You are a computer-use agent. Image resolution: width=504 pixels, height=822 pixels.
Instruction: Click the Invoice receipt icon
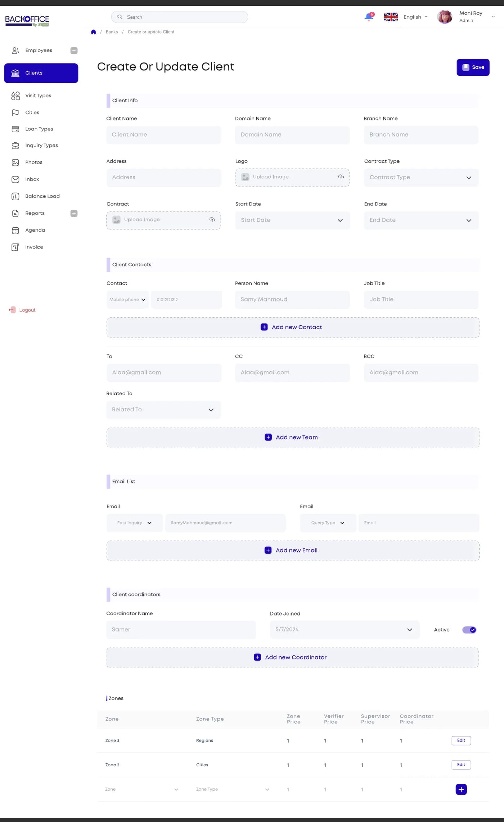15,247
